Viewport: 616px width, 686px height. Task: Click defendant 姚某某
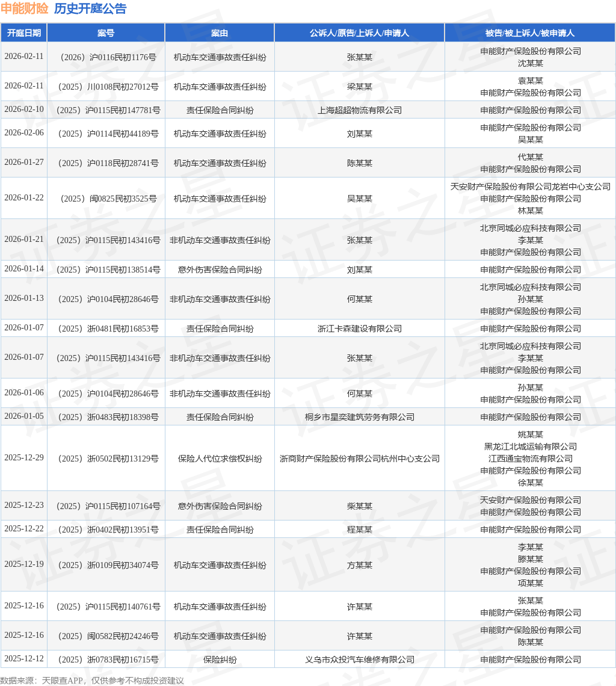click(x=530, y=434)
